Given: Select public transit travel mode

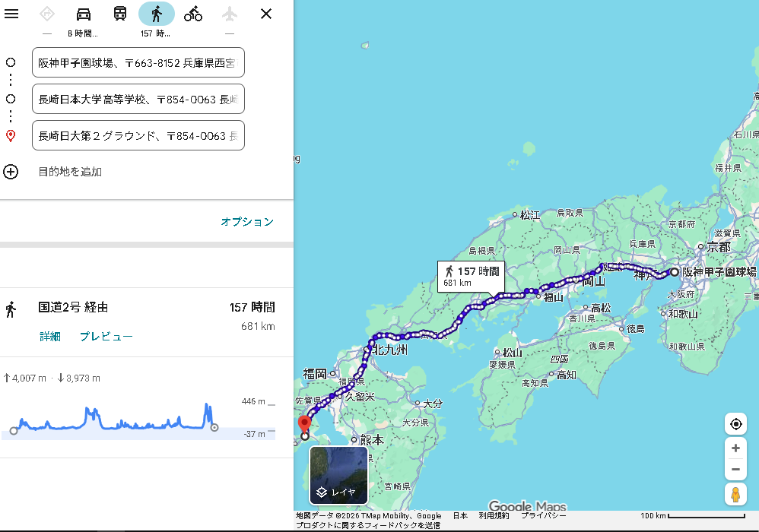Looking at the screenshot, I should click(x=120, y=14).
